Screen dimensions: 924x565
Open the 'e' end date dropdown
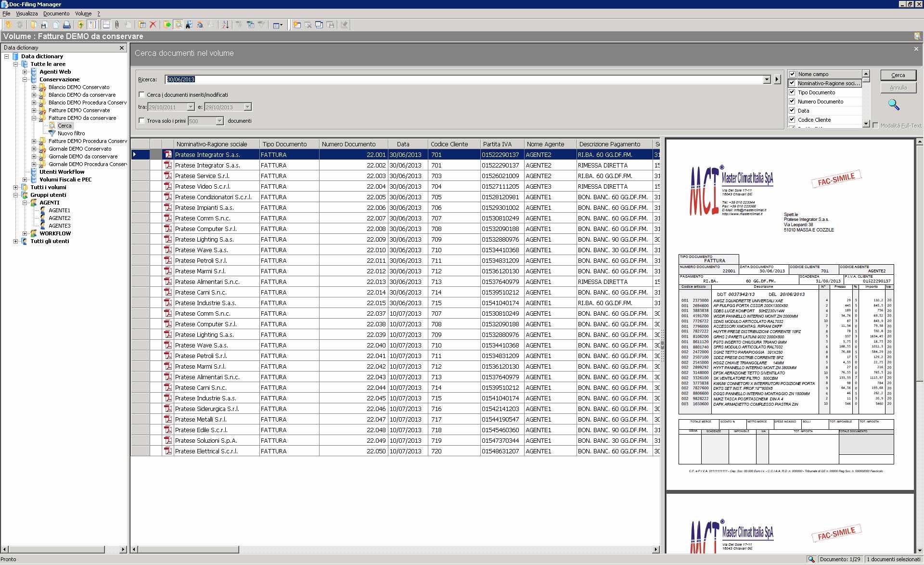pos(247,107)
